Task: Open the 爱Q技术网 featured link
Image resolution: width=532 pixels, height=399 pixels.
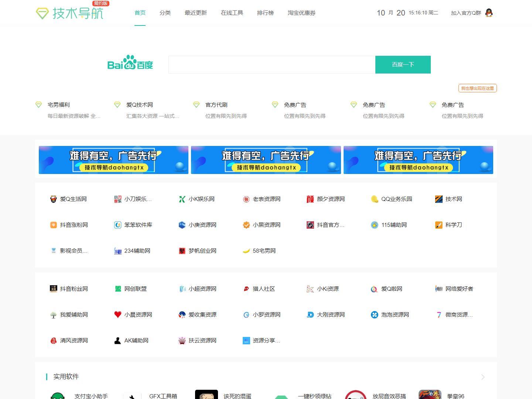Action: [140, 105]
